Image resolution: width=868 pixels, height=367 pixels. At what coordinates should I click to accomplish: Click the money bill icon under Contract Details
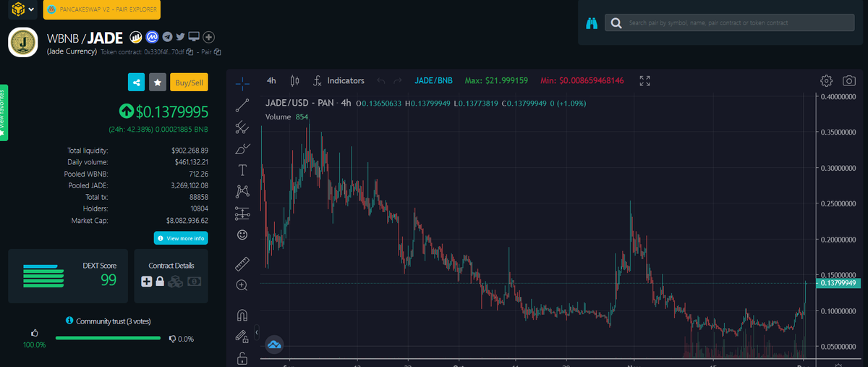pyautogui.click(x=195, y=281)
